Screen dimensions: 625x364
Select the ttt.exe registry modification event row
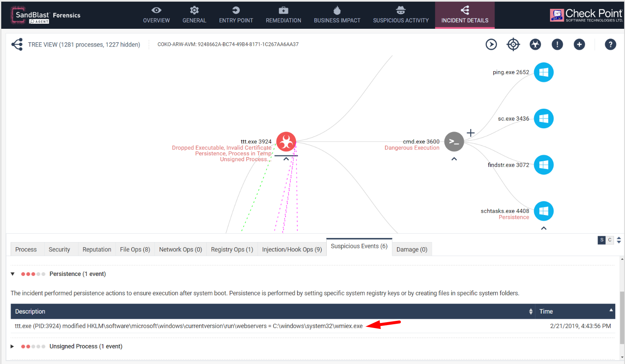point(313,326)
